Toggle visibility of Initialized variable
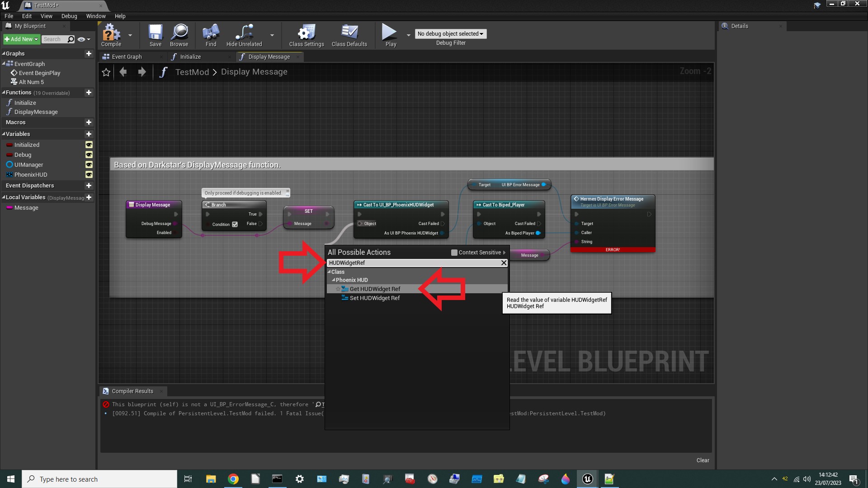Screen dimensions: 868x488 click(89, 145)
